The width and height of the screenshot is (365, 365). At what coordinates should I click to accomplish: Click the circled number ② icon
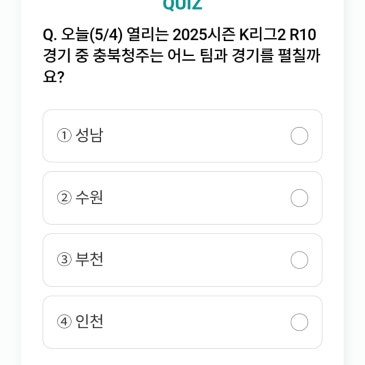pyautogui.click(x=64, y=198)
